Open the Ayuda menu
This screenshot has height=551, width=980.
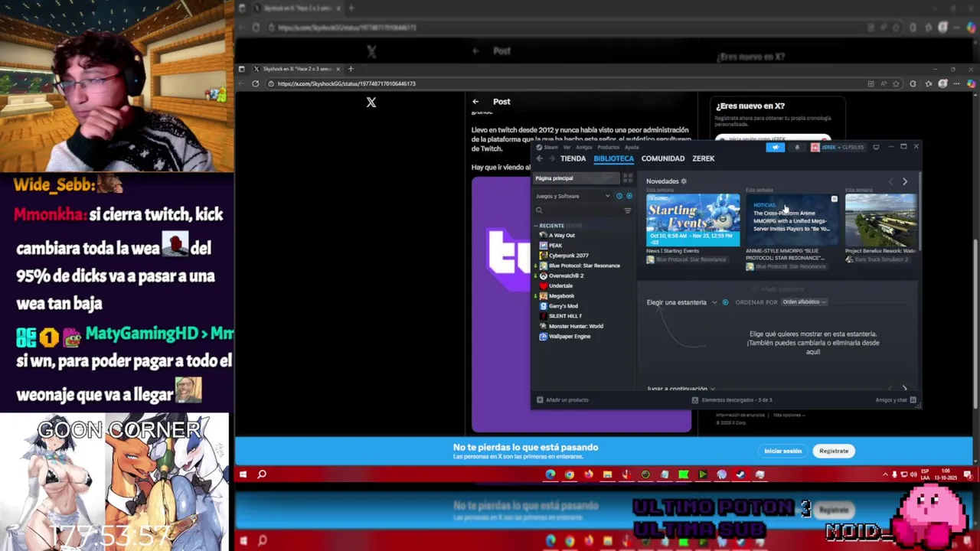(x=632, y=147)
